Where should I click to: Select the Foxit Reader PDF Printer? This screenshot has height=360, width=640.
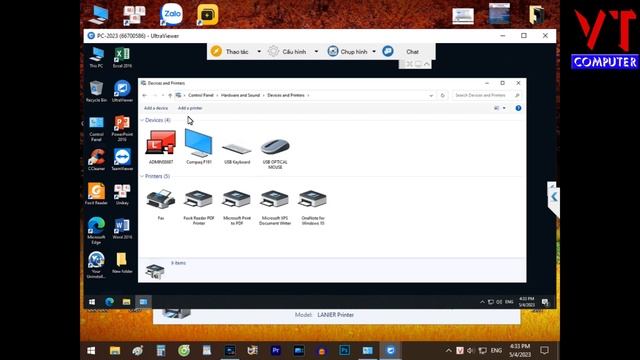click(199, 207)
